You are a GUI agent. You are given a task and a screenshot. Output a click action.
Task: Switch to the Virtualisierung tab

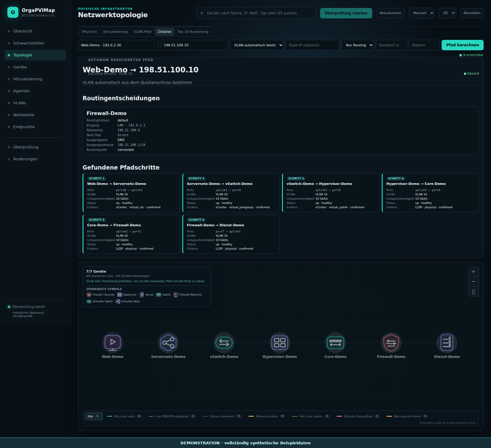115,32
